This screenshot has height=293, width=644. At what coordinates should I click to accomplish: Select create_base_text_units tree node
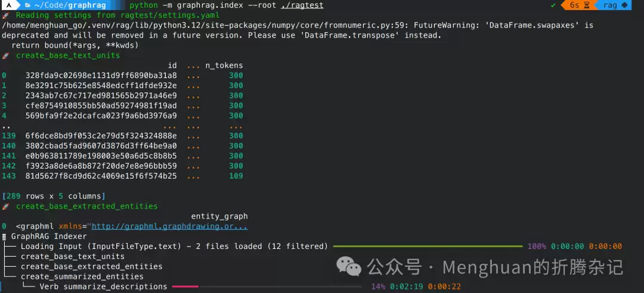point(73,257)
